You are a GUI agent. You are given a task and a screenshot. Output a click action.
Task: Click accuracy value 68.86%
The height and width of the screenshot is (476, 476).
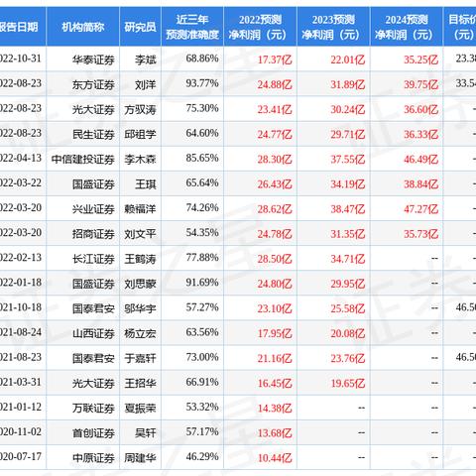pos(202,59)
